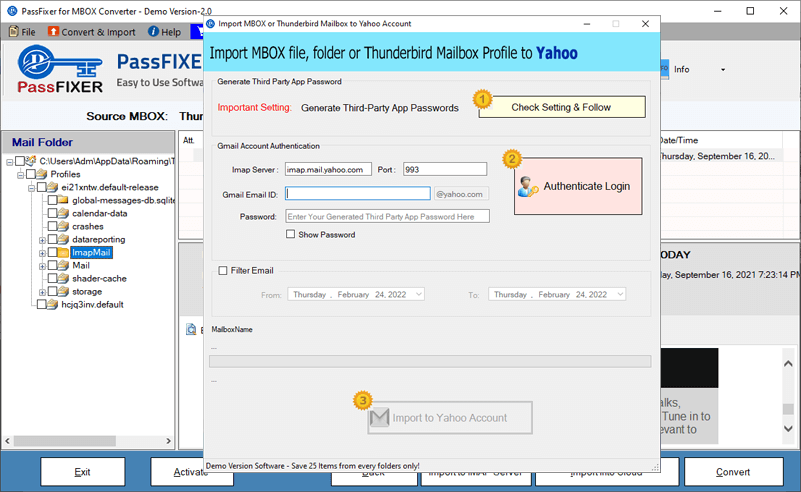Image resolution: width=801 pixels, height=492 pixels.
Task: Click the calendar-data folder icon
Action: pyautogui.click(x=63, y=213)
